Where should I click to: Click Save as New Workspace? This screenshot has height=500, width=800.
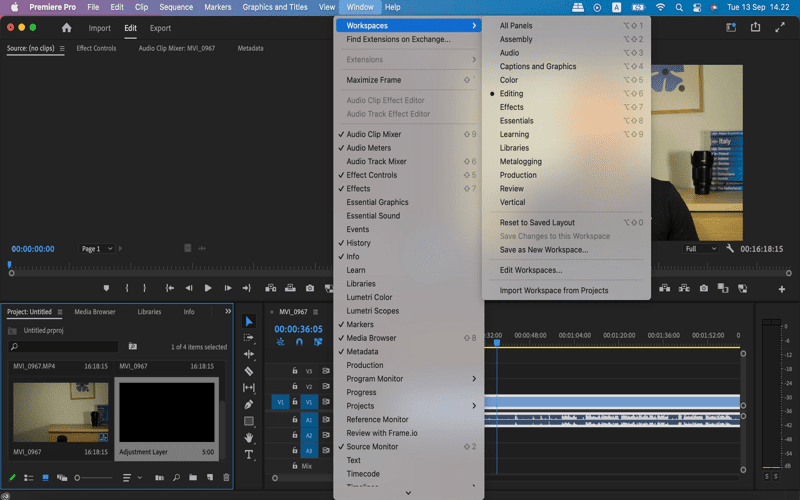pyautogui.click(x=566, y=249)
